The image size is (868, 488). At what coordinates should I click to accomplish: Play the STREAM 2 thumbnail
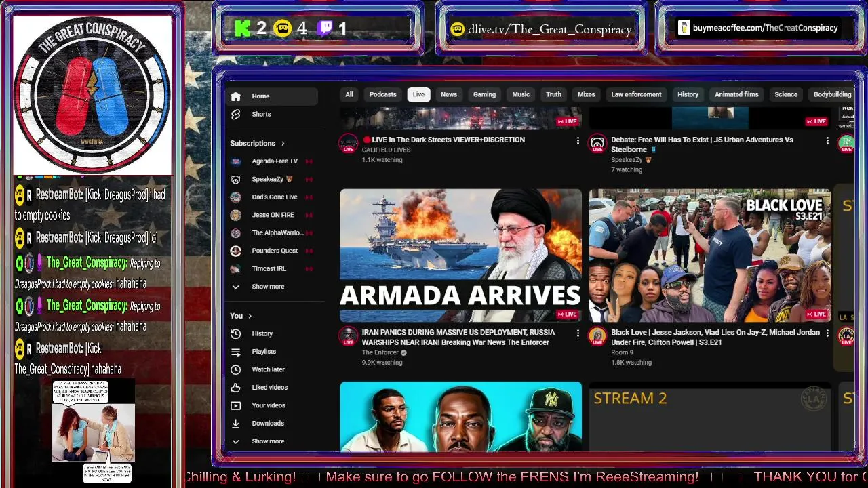(x=710, y=416)
